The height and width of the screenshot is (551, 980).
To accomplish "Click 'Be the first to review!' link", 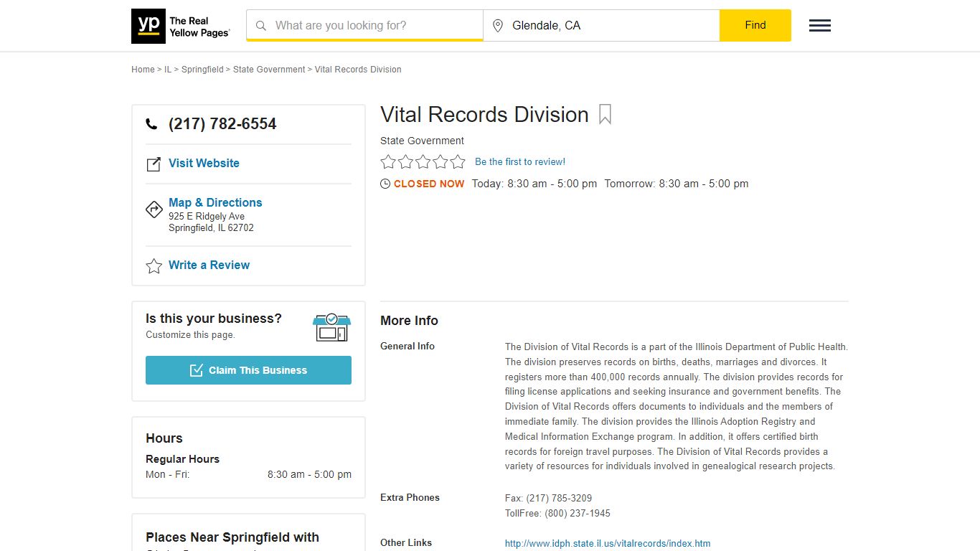I will (520, 162).
